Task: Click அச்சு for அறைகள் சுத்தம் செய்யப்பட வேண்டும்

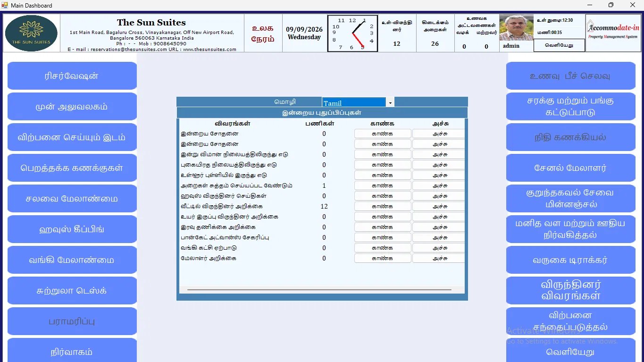Action: [439, 185]
